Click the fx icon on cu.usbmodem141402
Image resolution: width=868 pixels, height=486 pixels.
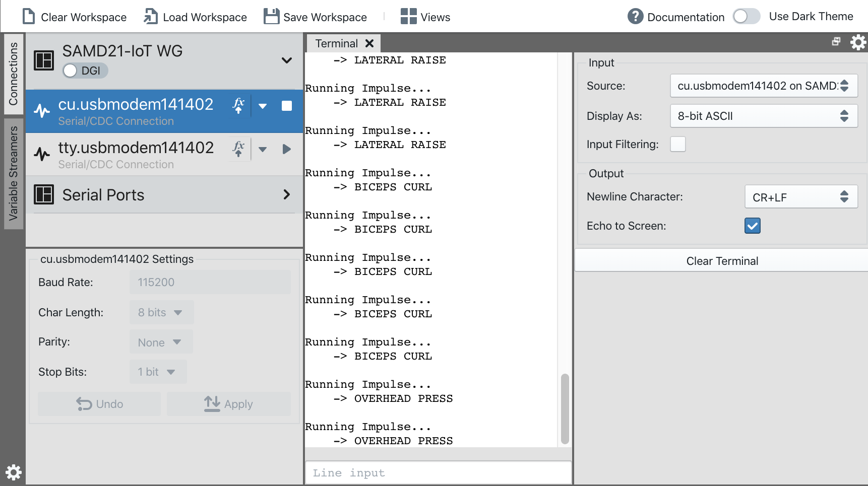pos(238,106)
